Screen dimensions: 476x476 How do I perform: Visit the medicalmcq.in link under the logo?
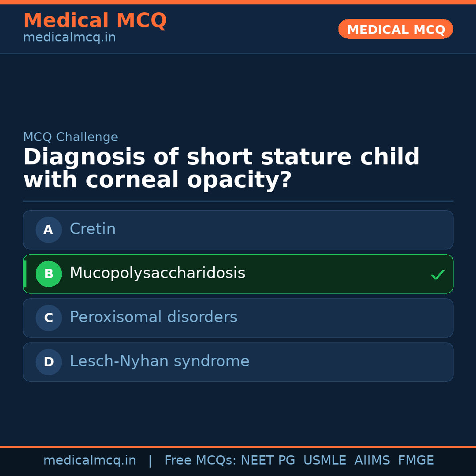[69, 37]
